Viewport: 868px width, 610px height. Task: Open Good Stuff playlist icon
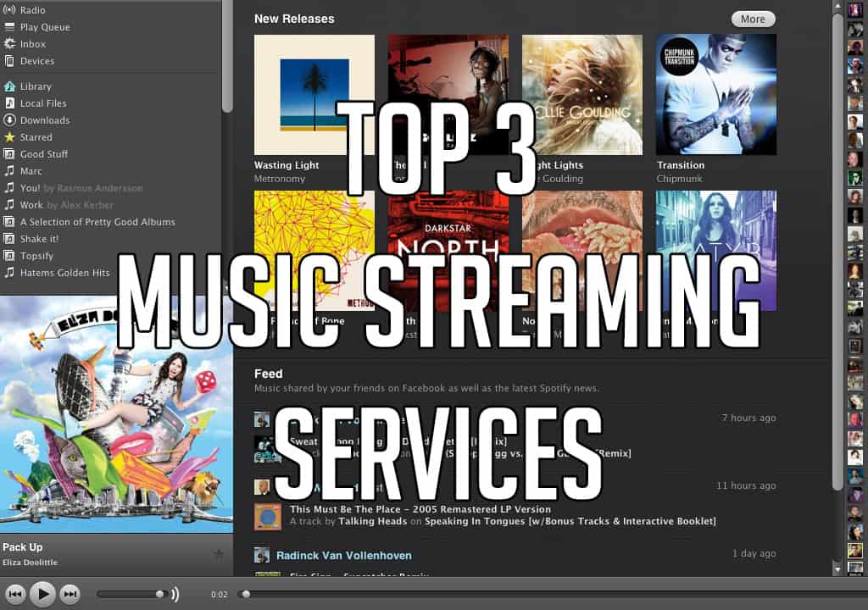9,154
